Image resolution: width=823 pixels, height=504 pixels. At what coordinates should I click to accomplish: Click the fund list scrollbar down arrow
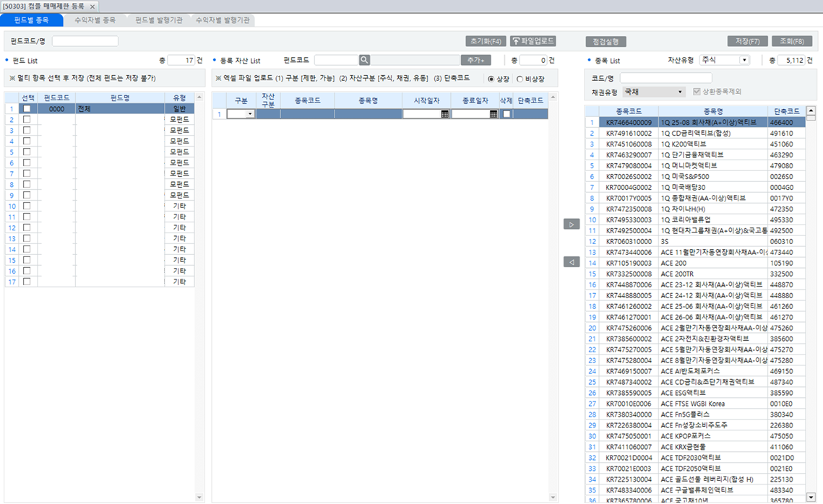[199, 498]
